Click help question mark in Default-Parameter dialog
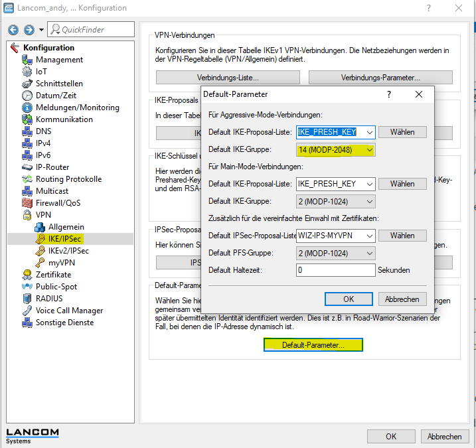Image resolution: width=476 pixels, height=448 pixels. point(389,94)
